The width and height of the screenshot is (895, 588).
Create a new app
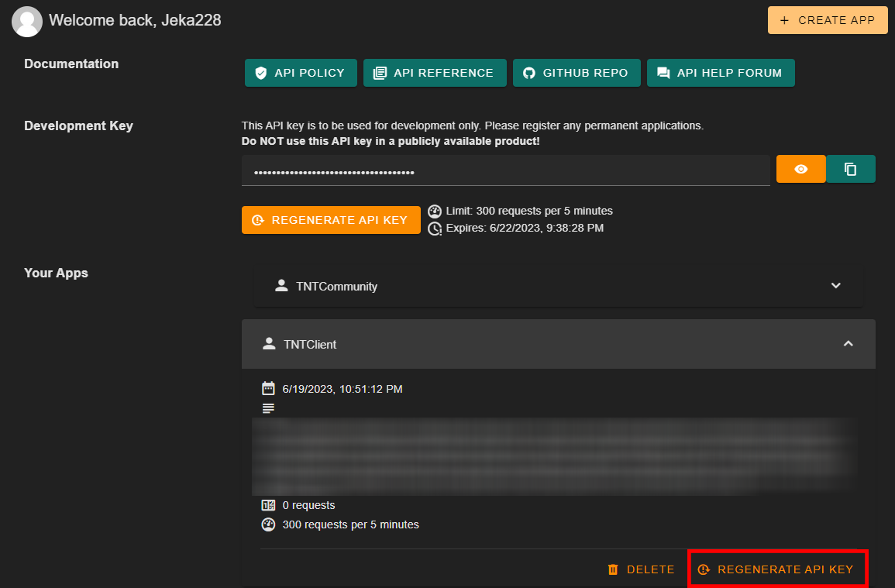point(827,21)
